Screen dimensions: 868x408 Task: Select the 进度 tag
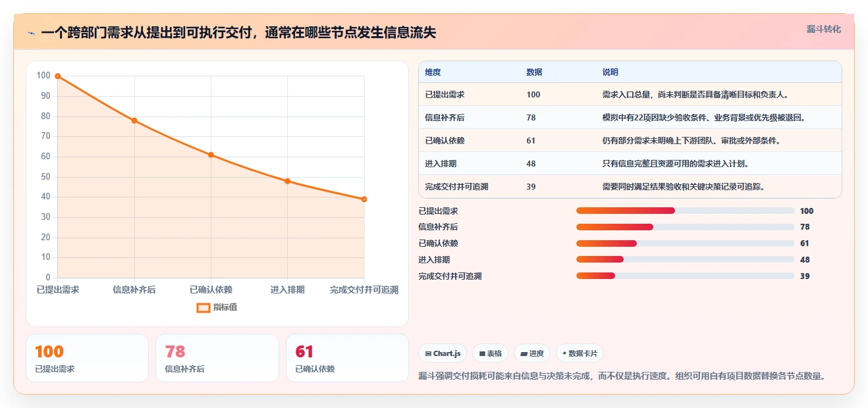(x=532, y=353)
